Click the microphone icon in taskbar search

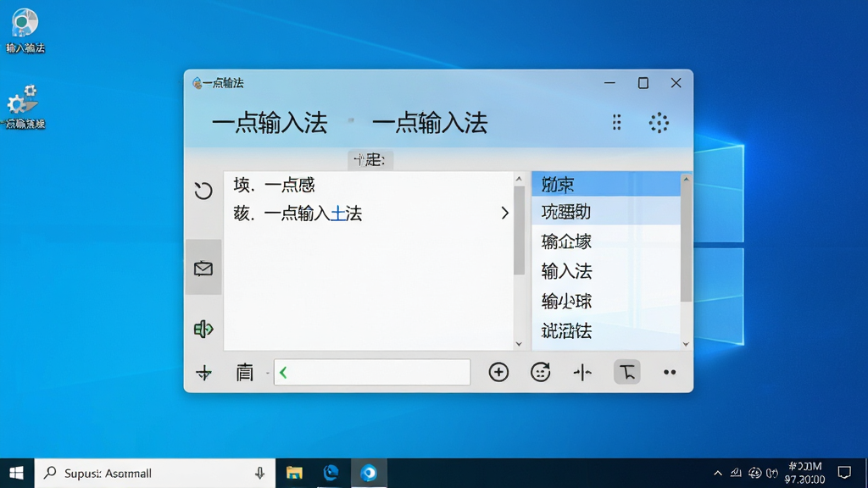point(259,473)
